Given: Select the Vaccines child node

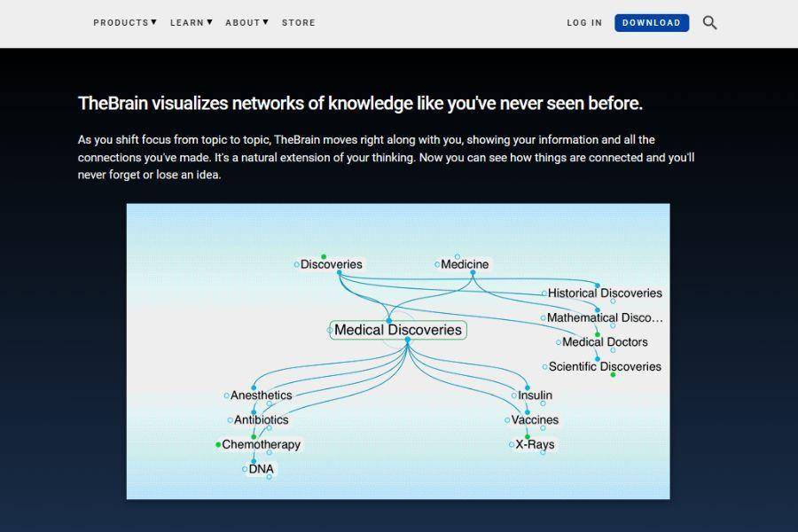Looking at the screenshot, I should (x=535, y=420).
